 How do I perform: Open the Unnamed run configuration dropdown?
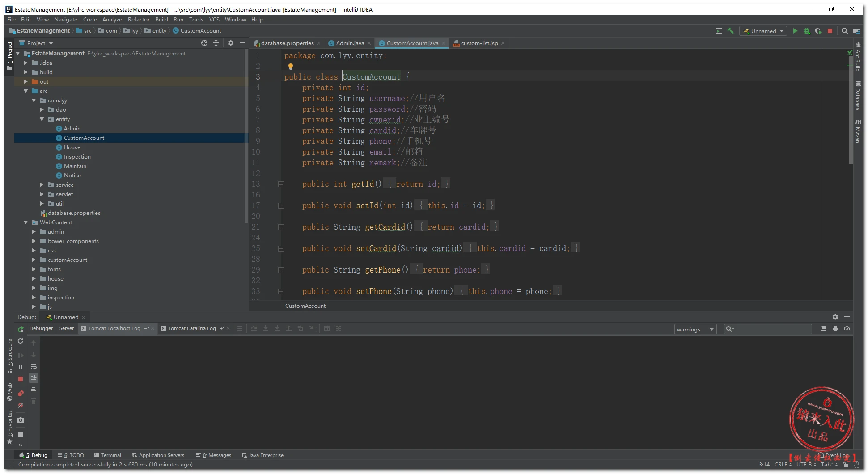coord(763,31)
